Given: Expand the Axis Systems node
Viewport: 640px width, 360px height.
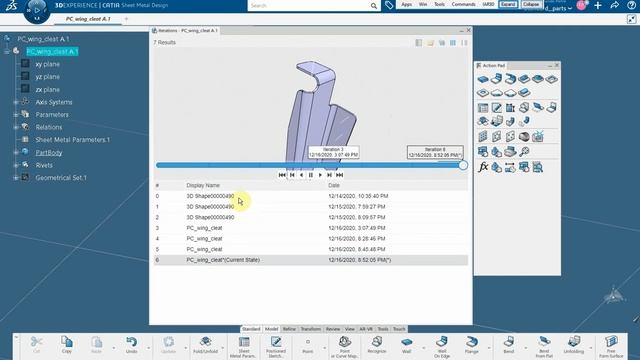Looking at the screenshot, I should [16, 102].
